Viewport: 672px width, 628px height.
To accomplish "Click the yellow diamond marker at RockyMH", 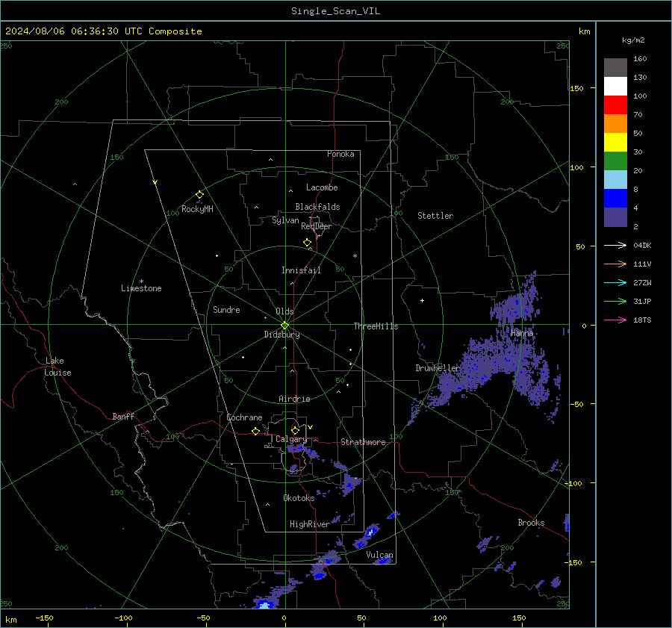I will (199, 195).
